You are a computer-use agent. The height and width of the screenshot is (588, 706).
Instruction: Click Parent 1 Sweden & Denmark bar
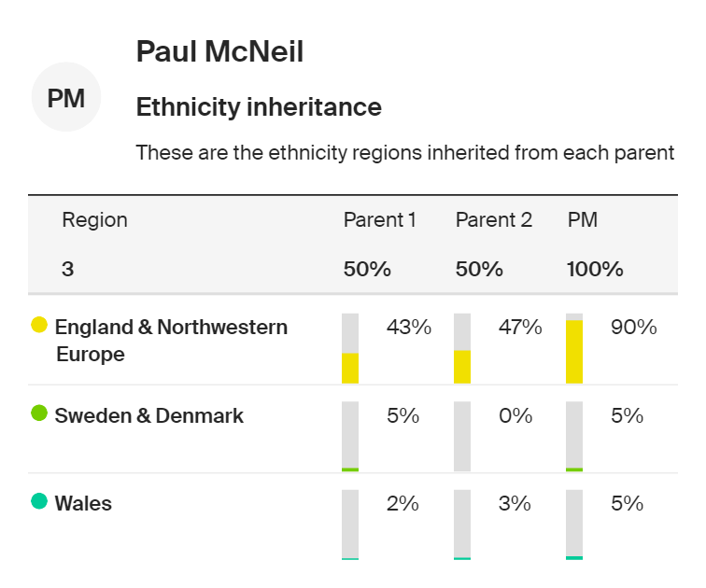[x=350, y=436]
